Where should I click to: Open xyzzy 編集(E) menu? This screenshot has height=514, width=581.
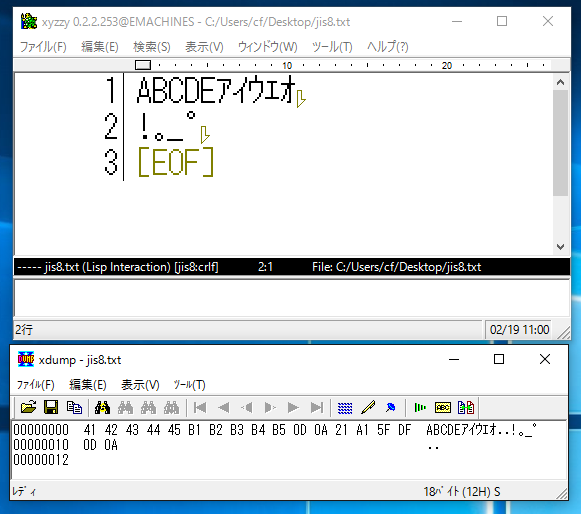(100, 47)
